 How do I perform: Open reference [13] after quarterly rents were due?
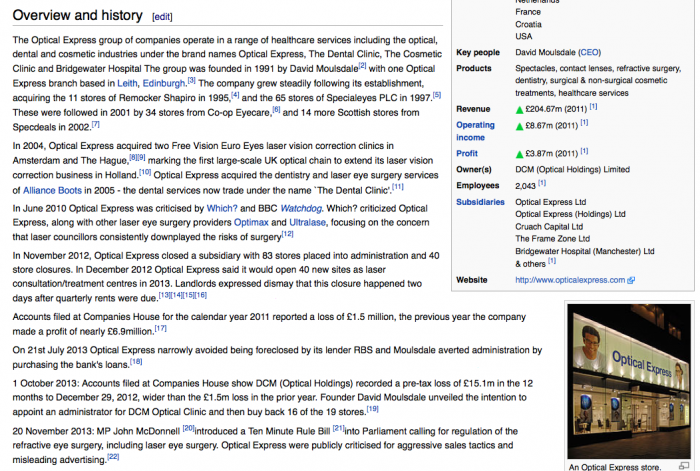(x=165, y=295)
